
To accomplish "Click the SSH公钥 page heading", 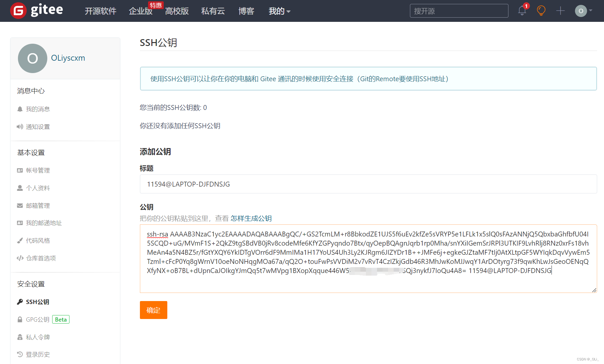I will 159,42.
